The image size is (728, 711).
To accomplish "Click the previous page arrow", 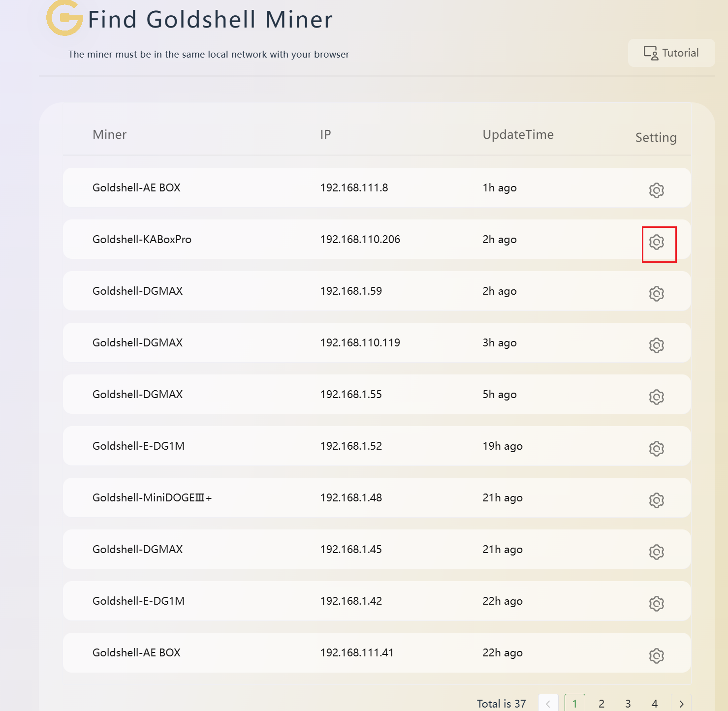I will [548, 703].
